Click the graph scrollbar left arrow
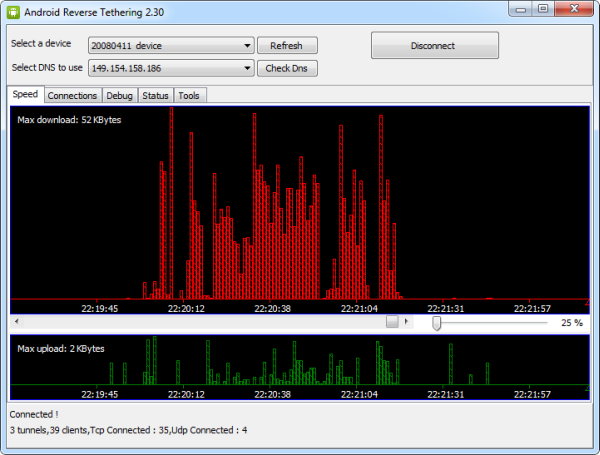This screenshot has width=600, height=455. (16, 321)
